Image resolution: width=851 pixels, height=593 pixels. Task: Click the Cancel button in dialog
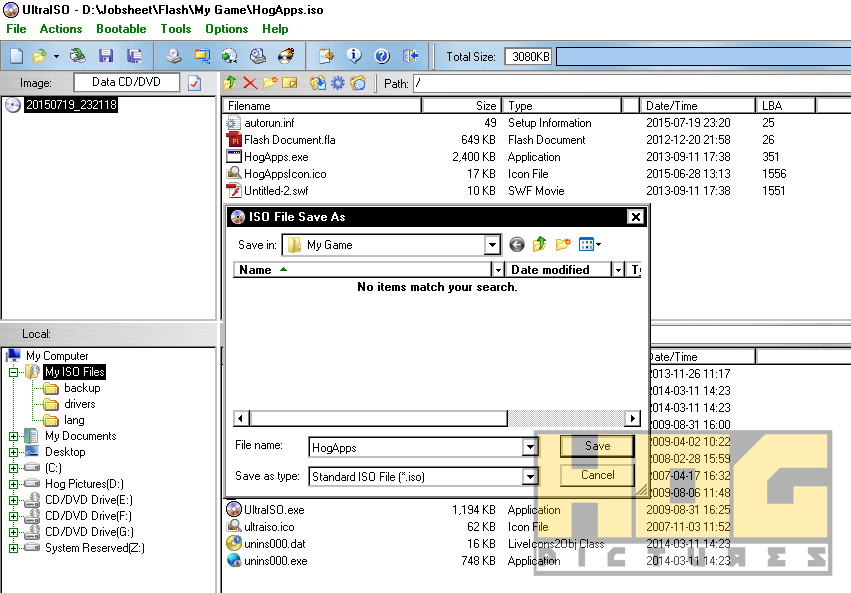597,475
